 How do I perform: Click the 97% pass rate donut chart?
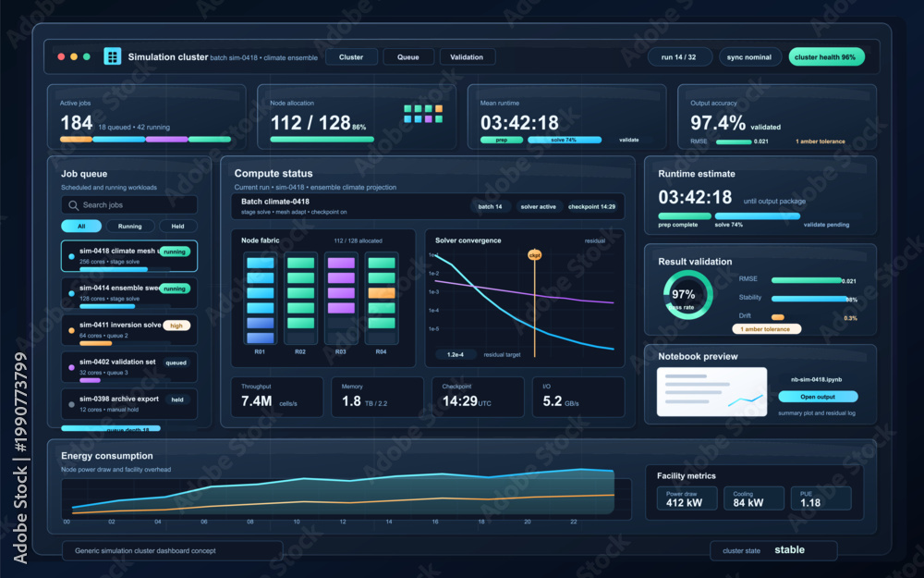pyautogui.click(x=687, y=295)
